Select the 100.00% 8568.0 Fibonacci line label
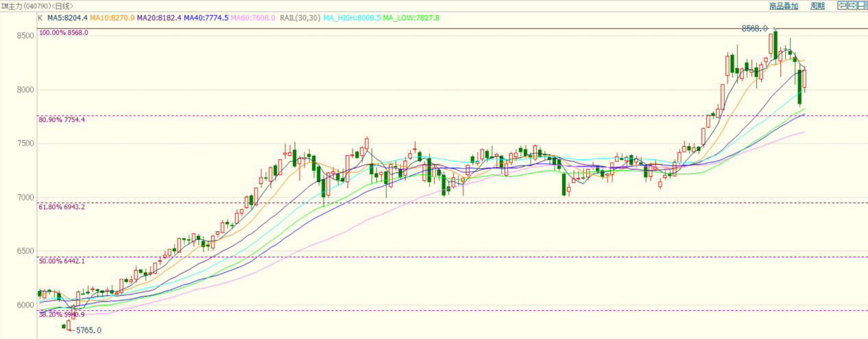The width and height of the screenshot is (868, 339). (64, 32)
